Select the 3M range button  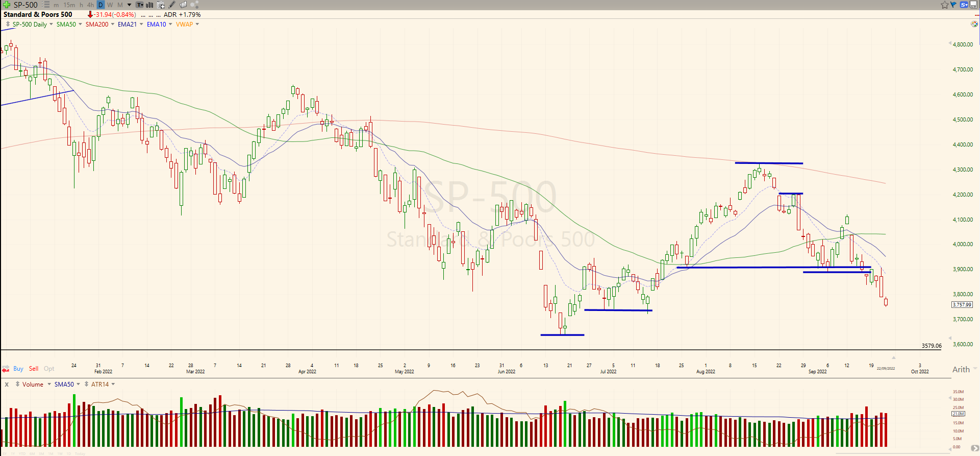point(41,453)
